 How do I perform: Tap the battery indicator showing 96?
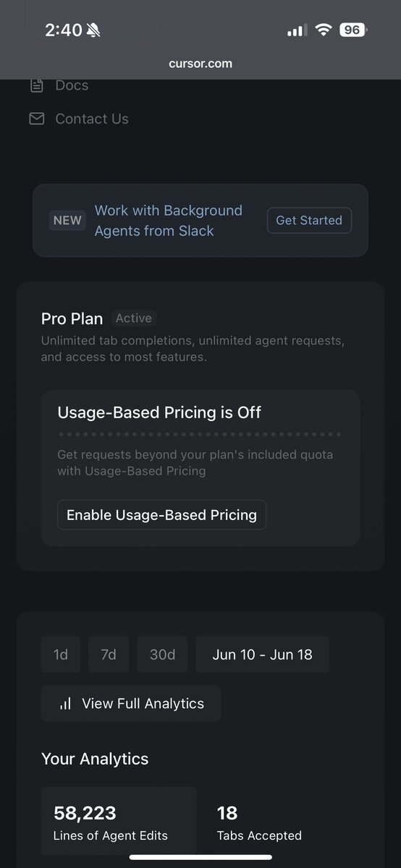click(x=354, y=30)
